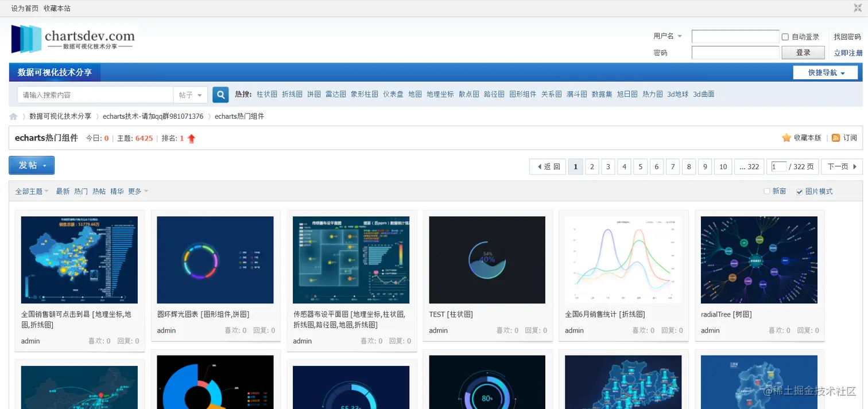The width and height of the screenshot is (868, 409).
Task: Click the 80% gauge chart thumbnail
Action: tap(487, 382)
